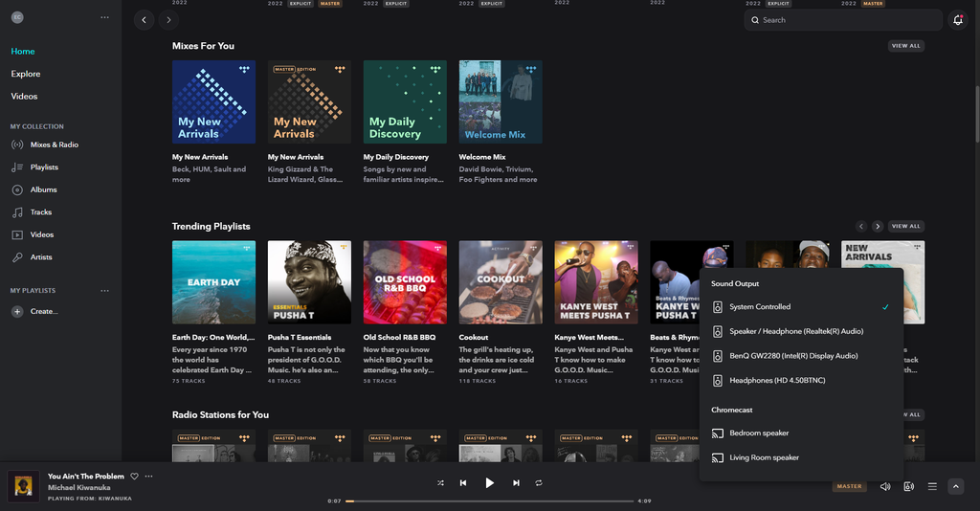Open Earth Day: One World title link
Viewport: 980px width, 511px height.
point(213,338)
